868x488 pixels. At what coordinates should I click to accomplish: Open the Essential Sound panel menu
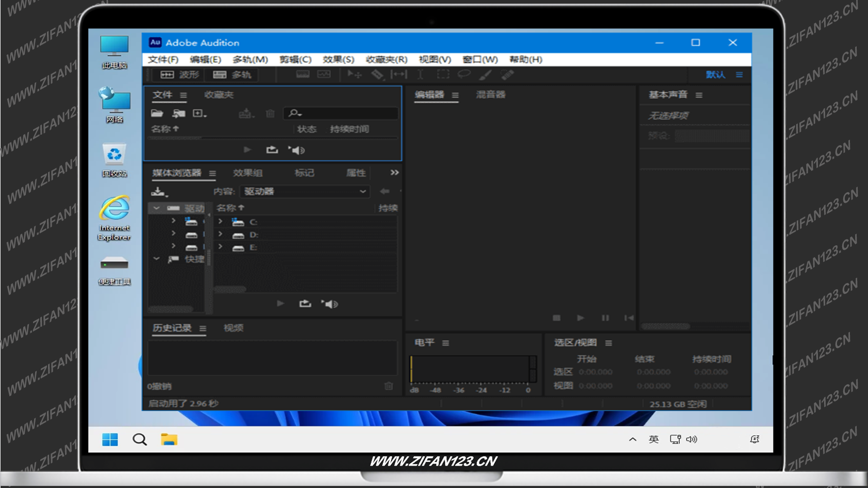coord(699,96)
